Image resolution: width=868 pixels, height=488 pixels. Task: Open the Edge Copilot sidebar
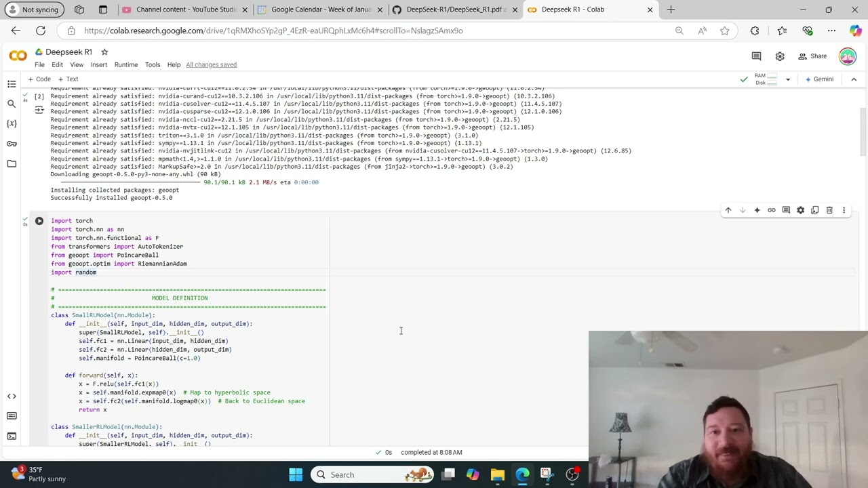click(855, 30)
